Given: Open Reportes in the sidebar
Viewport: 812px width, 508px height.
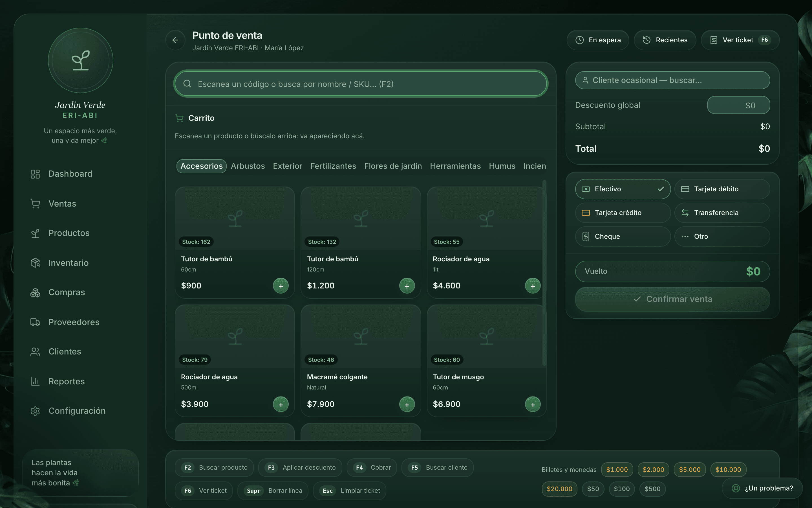Looking at the screenshot, I should pos(81,381).
